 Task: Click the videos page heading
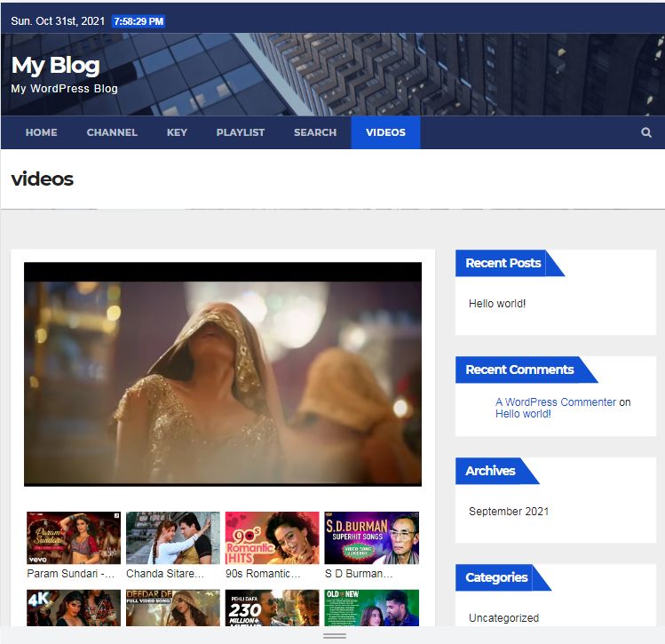[x=43, y=179]
